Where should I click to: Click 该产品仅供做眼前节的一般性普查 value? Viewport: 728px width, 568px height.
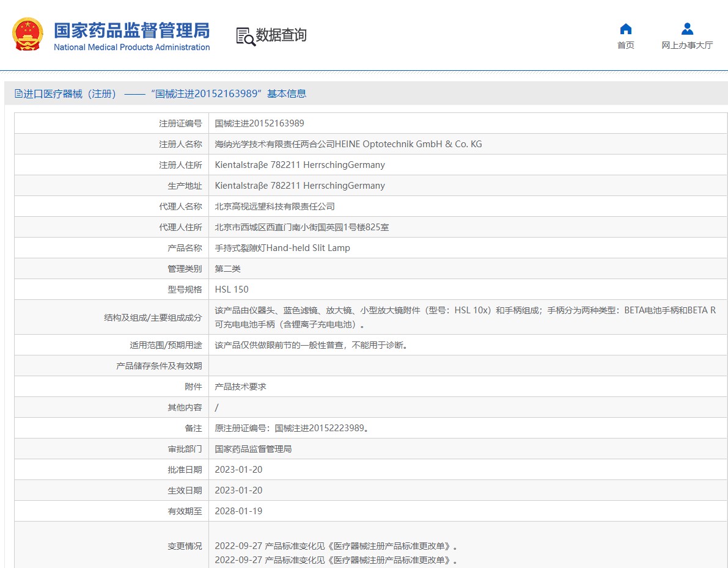coord(312,345)
